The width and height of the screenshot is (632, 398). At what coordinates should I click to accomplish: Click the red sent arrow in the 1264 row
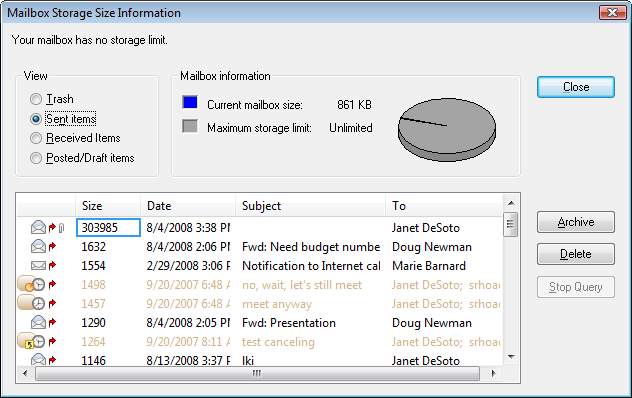pyautogui.click(x=52, y=342)
